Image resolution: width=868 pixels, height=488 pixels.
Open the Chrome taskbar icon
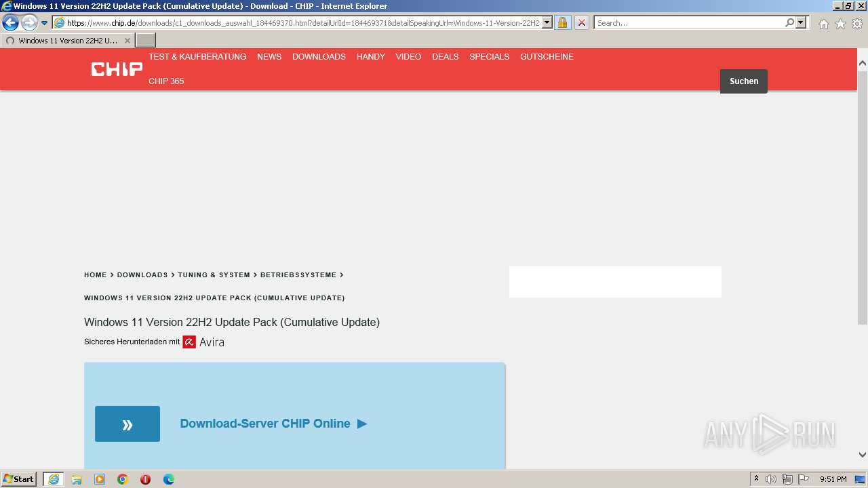coord(123,479)
